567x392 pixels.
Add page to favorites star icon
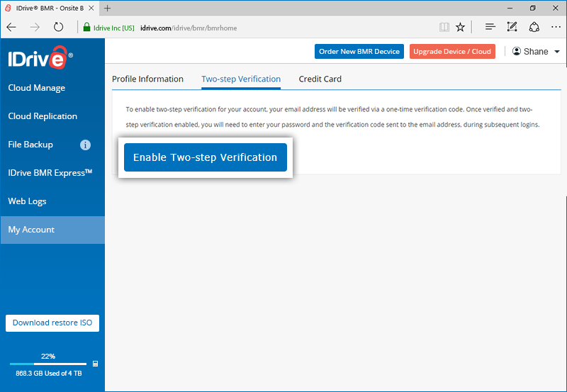click(460, 27)
